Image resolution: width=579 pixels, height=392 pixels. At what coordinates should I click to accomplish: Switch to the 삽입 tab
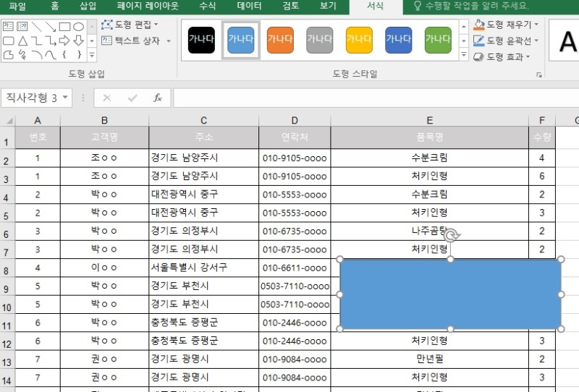(88, 6)
